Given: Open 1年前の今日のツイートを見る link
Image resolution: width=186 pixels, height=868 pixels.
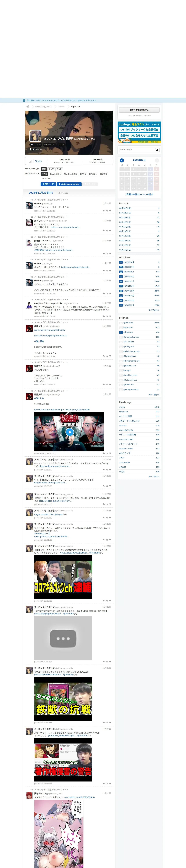Looking at the screenshot, I should pyautogui.click(x=139, y=194).
